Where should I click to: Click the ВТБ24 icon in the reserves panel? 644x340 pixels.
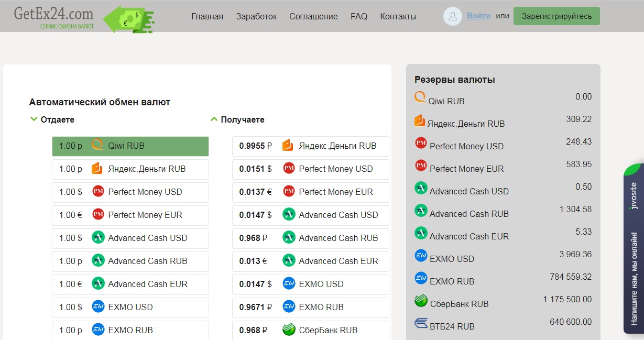(421, 324)
